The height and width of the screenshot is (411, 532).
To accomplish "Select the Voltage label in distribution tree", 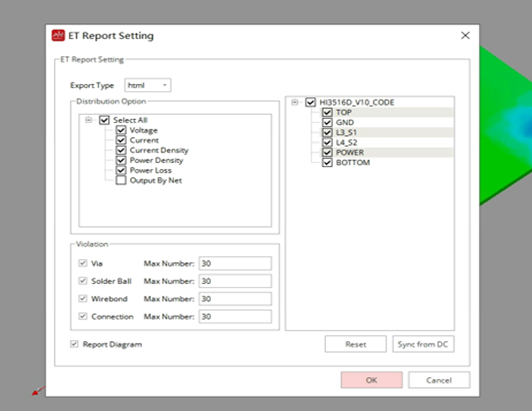I will (144, 130).
